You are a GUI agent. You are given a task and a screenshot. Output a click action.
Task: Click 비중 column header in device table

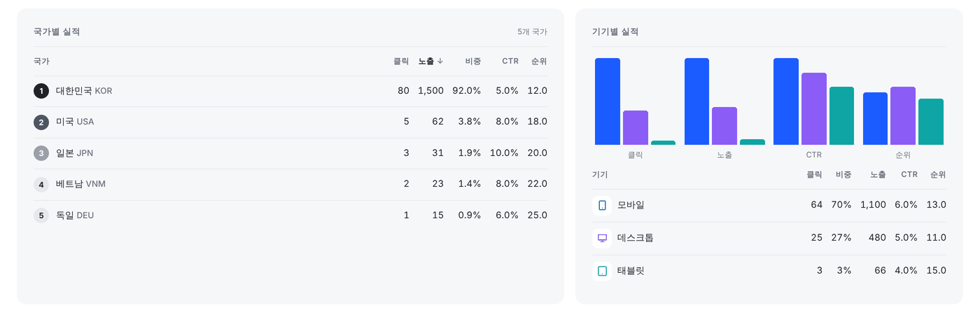click(843, 175)
